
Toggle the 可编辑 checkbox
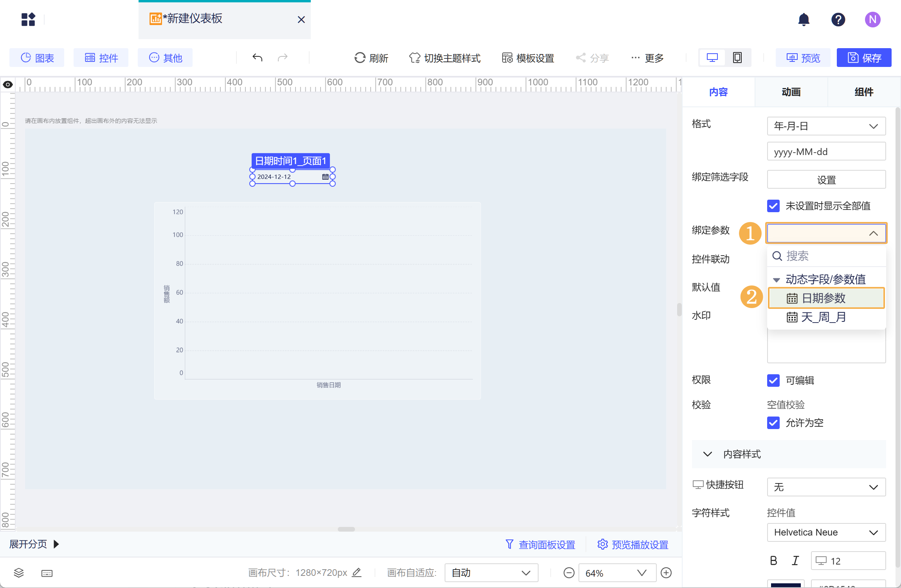point(773,380)
